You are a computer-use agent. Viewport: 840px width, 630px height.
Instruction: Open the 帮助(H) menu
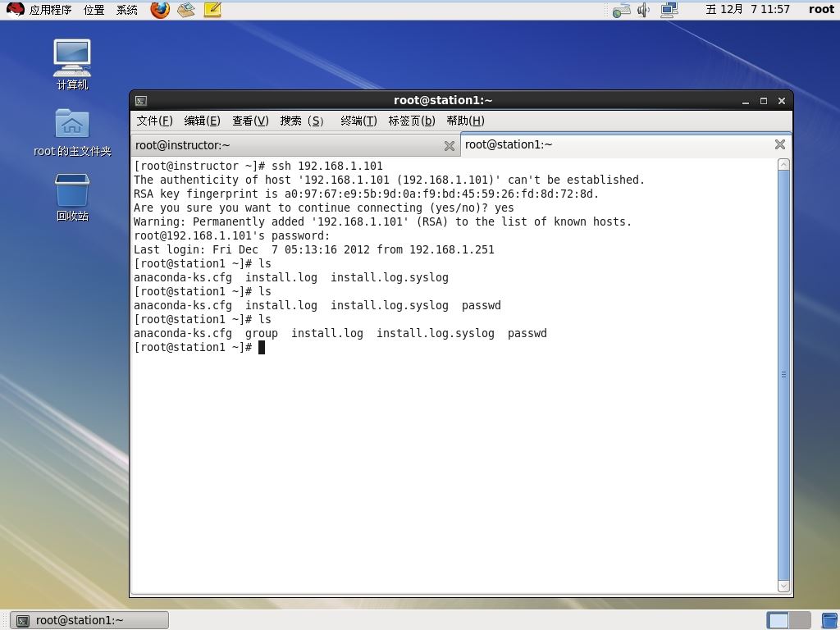click(x=465, y=121)
